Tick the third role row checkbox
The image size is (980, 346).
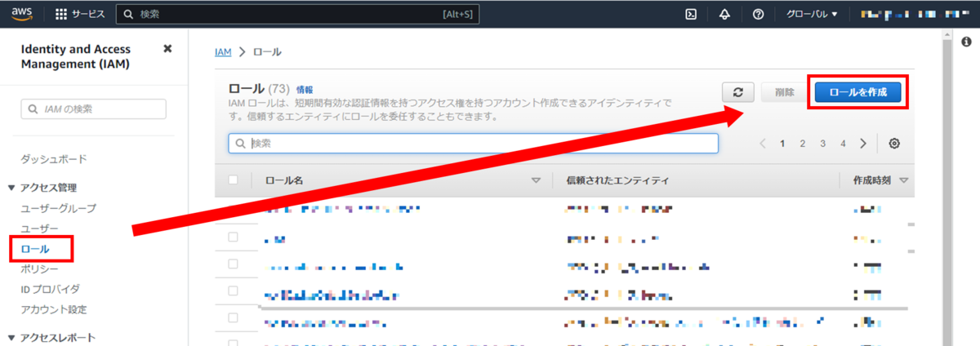(233, 264)
